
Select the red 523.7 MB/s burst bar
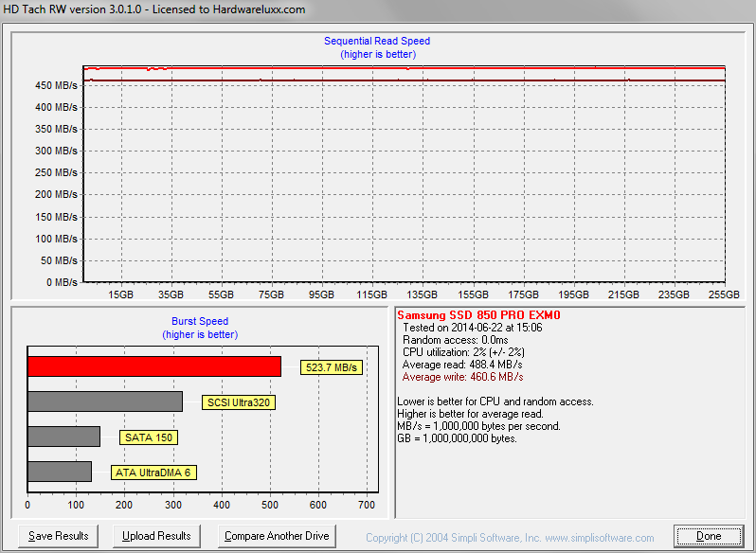click(x=154, y=366)
